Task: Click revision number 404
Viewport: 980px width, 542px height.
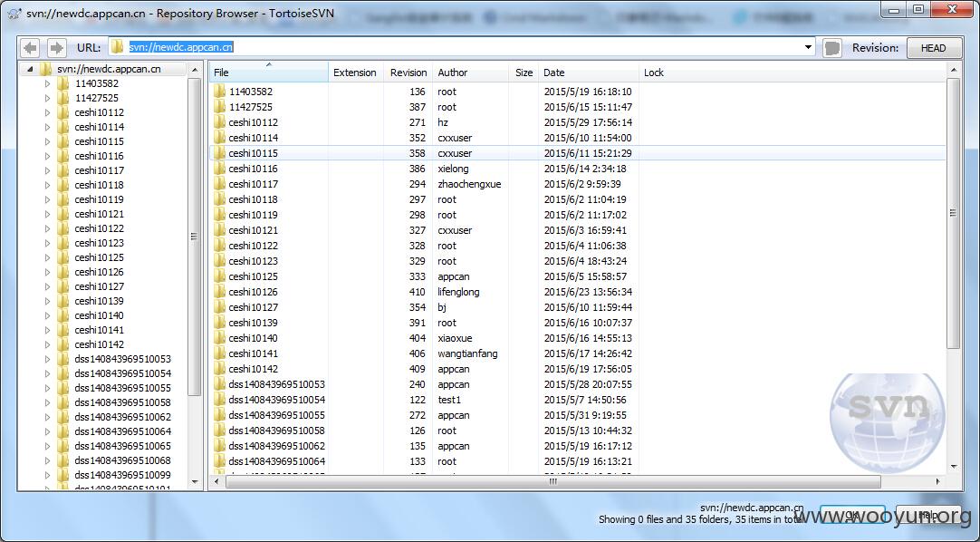Action: coord(417,338)
